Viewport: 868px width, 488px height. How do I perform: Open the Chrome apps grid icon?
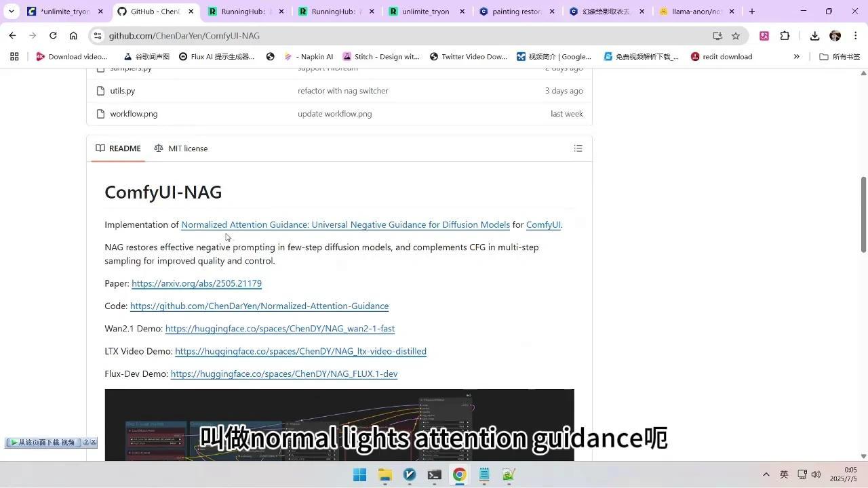[x=14, y=57]
